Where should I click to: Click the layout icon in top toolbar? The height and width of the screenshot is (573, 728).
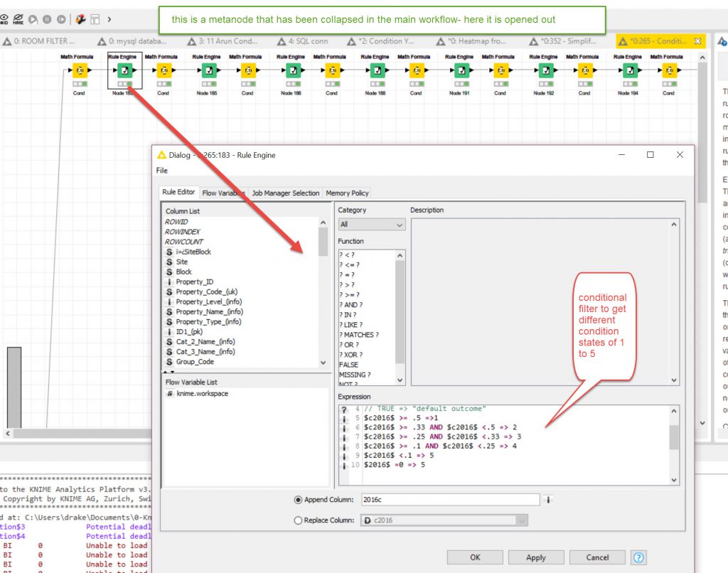(x=95, y=19)
